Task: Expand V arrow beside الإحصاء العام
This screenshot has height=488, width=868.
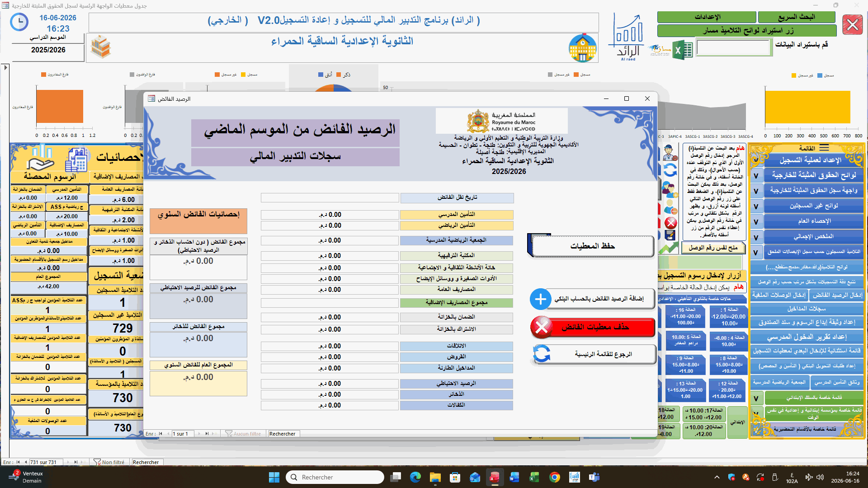Action: (756, 222)
